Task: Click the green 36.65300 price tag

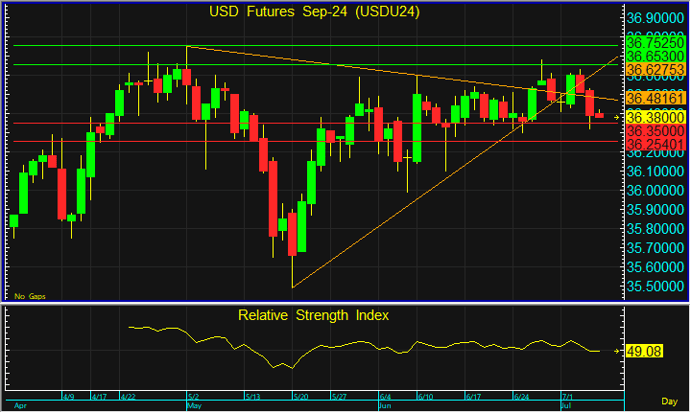Action: click(x=653, y=58)
